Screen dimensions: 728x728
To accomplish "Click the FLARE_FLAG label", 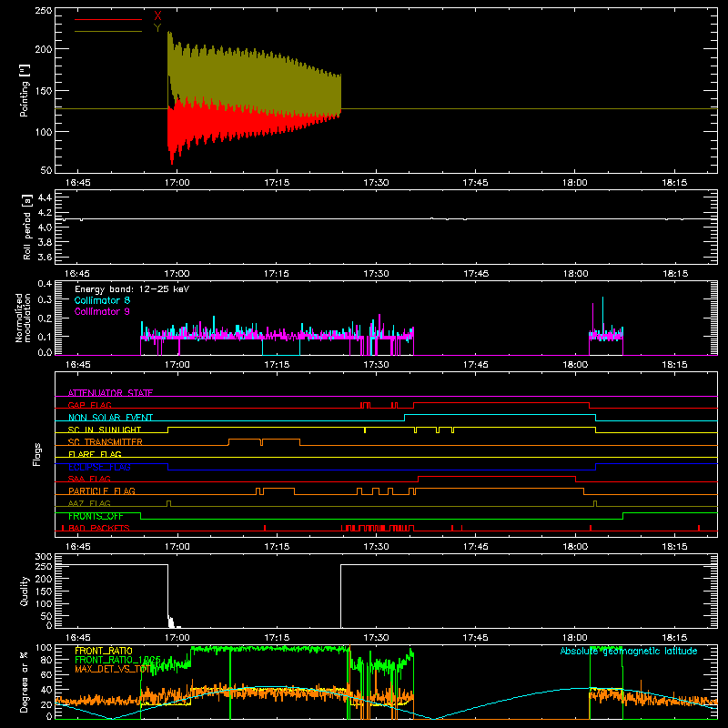I will pyautogui.click(x=95, y=454).
